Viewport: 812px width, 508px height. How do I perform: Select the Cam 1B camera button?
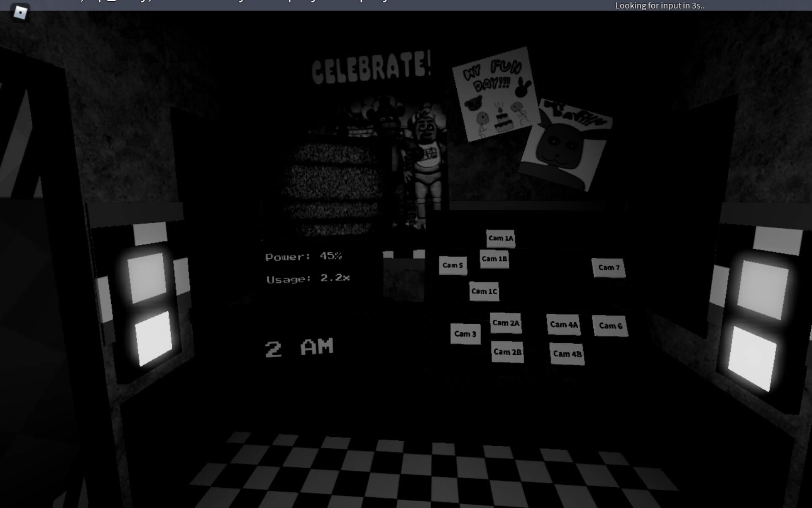click(494, 259)
